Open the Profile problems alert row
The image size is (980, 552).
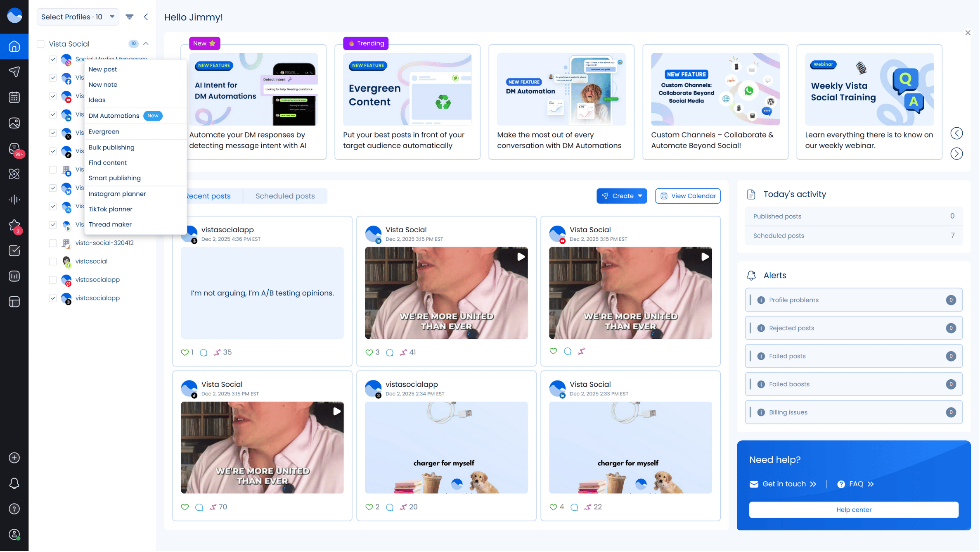click(x=855, y=300)
